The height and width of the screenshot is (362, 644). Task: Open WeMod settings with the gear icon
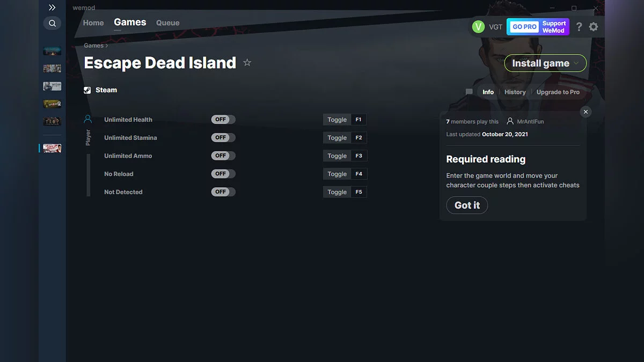pyautogui.click(x=594, y=26)
